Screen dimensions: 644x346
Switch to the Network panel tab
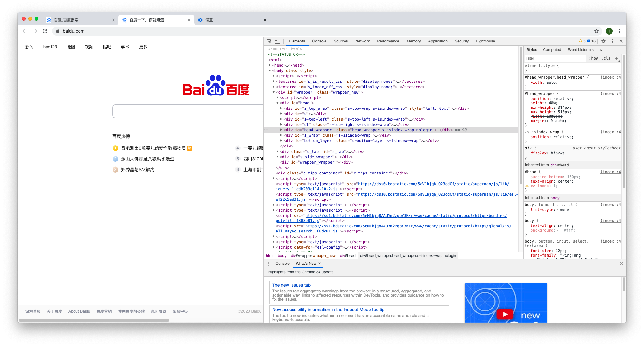[362, 41]
